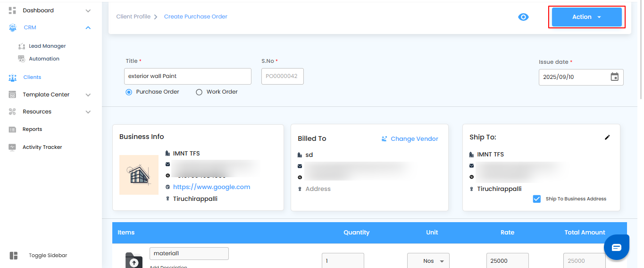Open the Action dropdown button
Image resolution: width=644 pixels, height=268 pixels.
pyautogui.click(x=586, y=17)
